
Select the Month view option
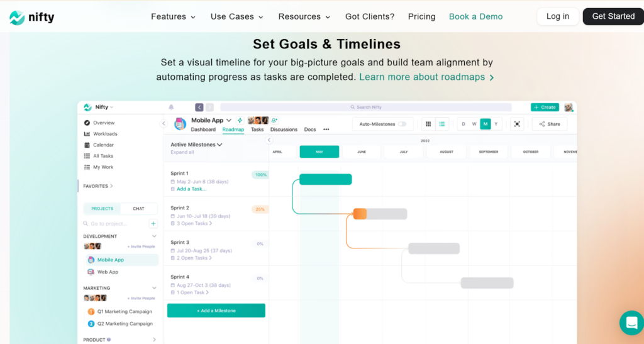(x=485, y=124)
